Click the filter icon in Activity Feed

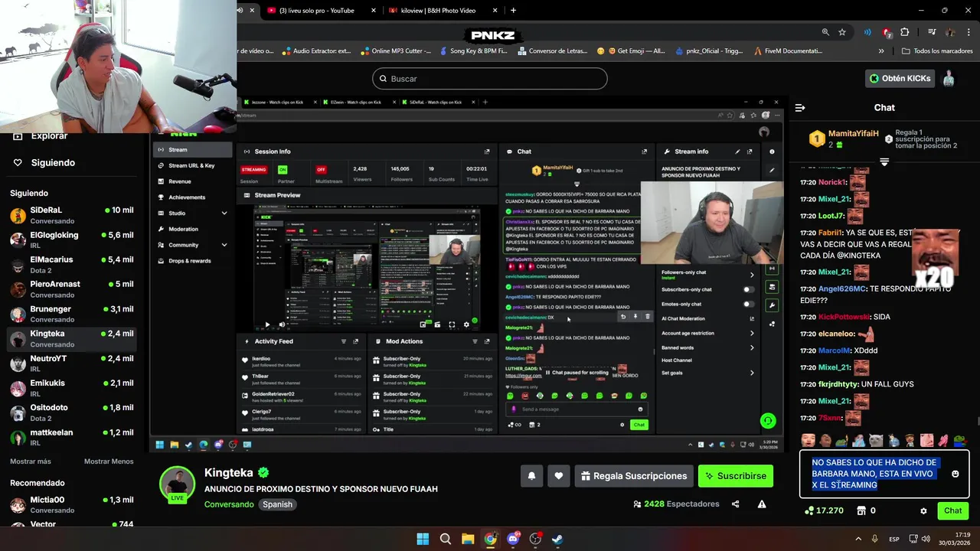coord(344,341)
